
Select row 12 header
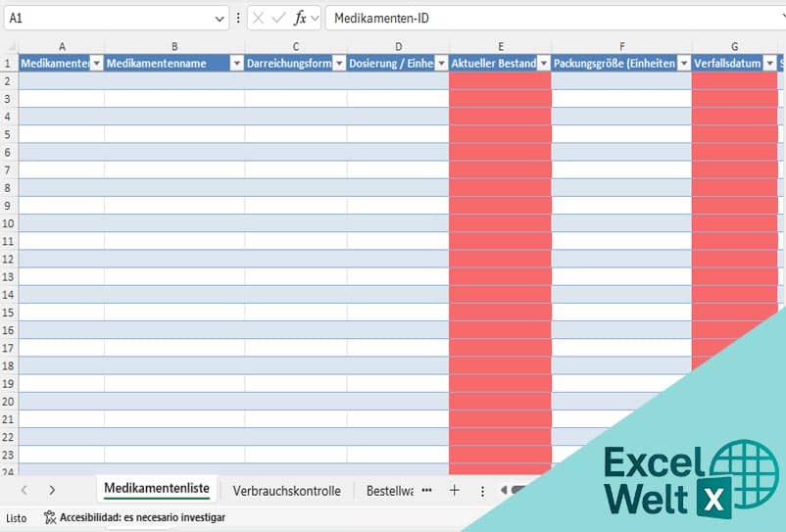pos(9,259)
